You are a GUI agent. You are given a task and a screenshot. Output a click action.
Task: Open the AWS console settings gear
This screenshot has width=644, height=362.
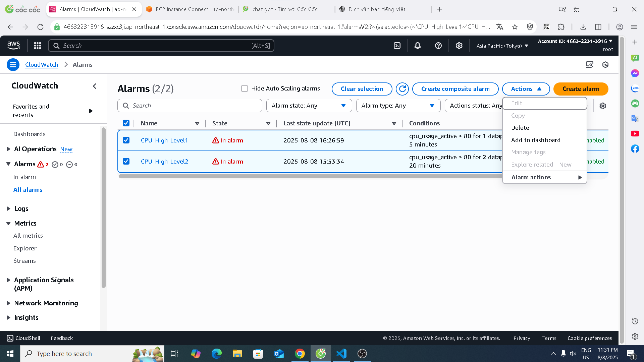459,45
